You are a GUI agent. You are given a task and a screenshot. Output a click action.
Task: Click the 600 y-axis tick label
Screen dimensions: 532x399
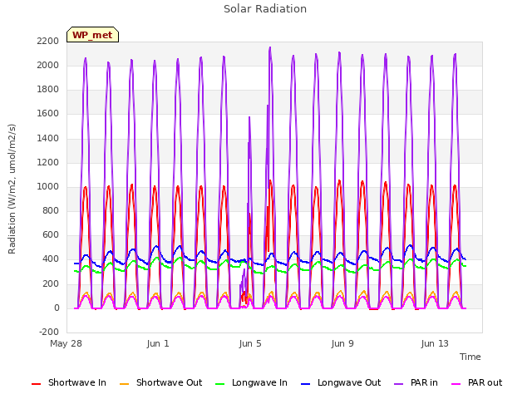(51, 235)
